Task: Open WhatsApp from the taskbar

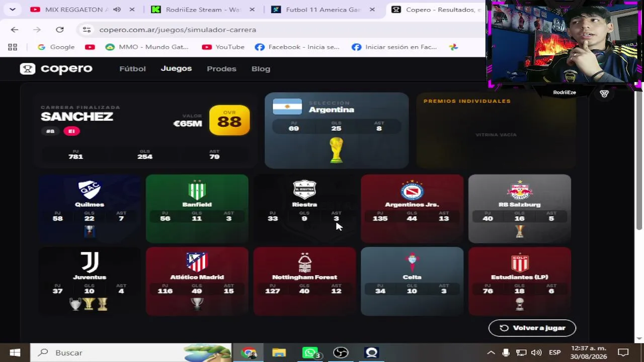Action: pos(310,352)
